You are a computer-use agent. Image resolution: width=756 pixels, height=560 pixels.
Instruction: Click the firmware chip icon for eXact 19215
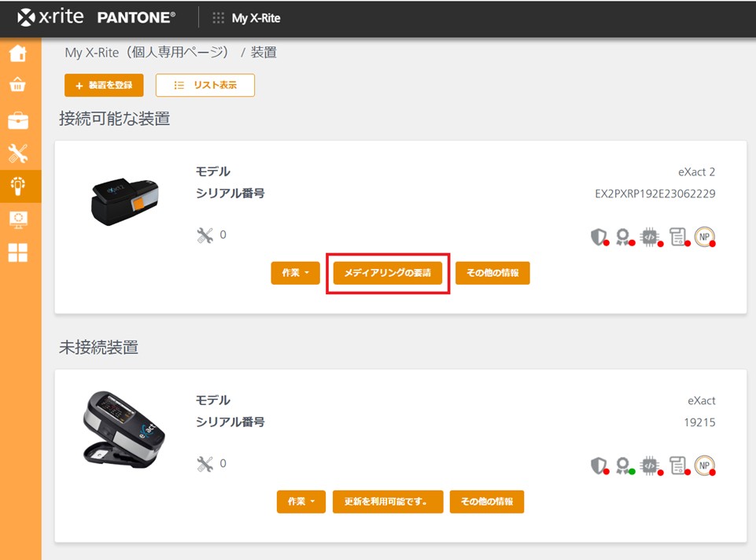(x=651, y=466)
